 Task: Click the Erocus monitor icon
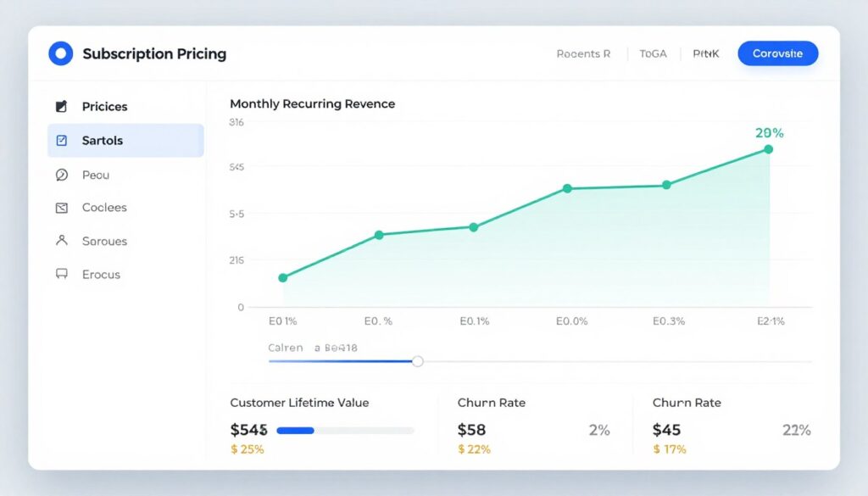click(x=61, y=274)
